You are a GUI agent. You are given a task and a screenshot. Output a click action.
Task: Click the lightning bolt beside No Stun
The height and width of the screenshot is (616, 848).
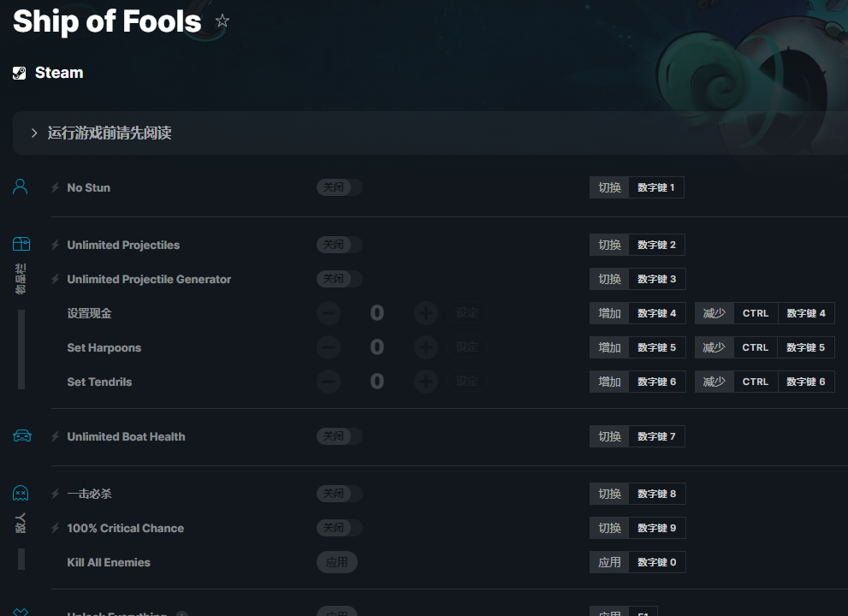56,187
